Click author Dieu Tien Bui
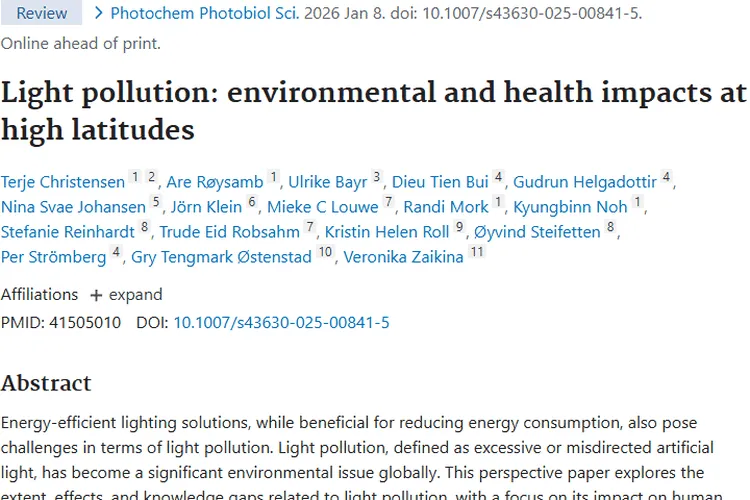750x500 pixels. point(440,181)
